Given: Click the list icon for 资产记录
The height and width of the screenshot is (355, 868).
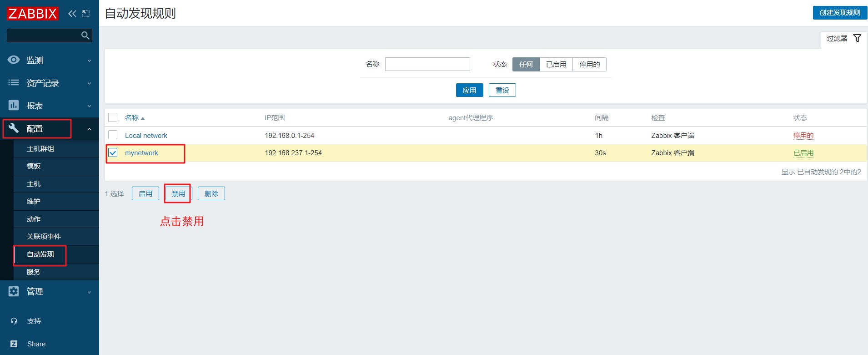Looking at the screenshot, I should [14, 82].
